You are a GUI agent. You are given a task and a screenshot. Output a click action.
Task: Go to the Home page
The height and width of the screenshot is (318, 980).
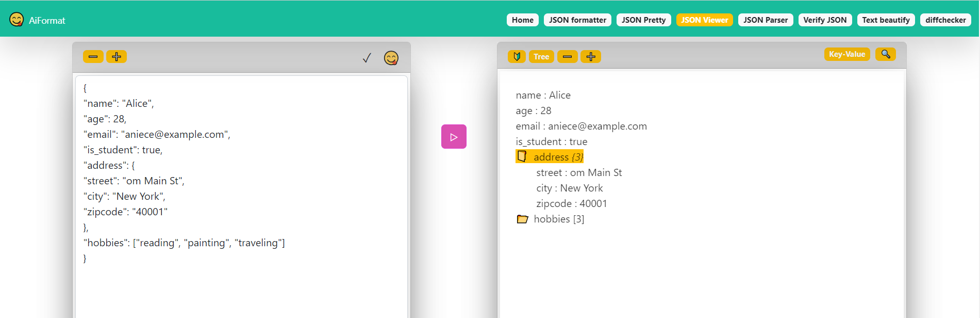click(x=523, y=20)
